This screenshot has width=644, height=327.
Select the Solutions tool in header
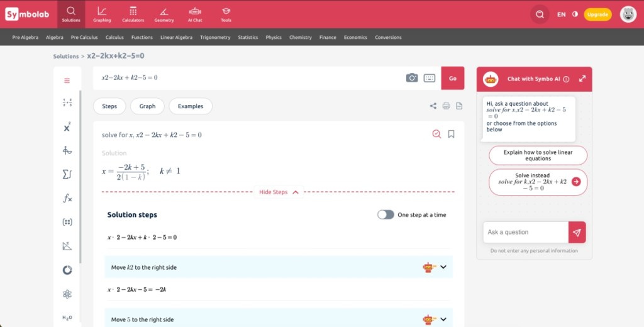coord(71,14)
